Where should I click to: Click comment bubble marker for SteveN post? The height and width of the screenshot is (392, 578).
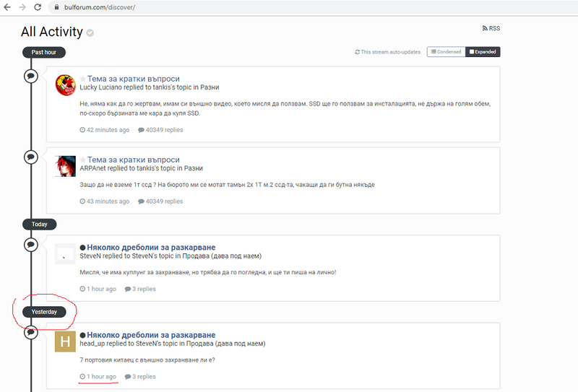pos(31,245)
